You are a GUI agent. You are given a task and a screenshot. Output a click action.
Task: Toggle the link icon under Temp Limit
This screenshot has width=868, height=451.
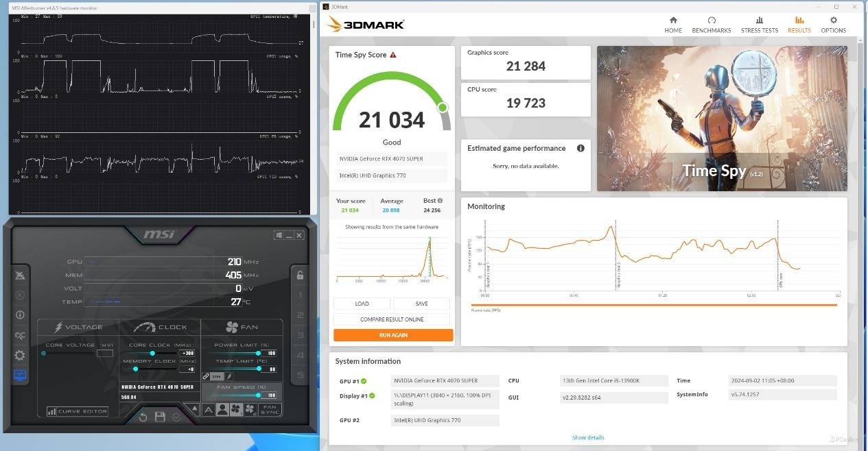coord(206,376)
